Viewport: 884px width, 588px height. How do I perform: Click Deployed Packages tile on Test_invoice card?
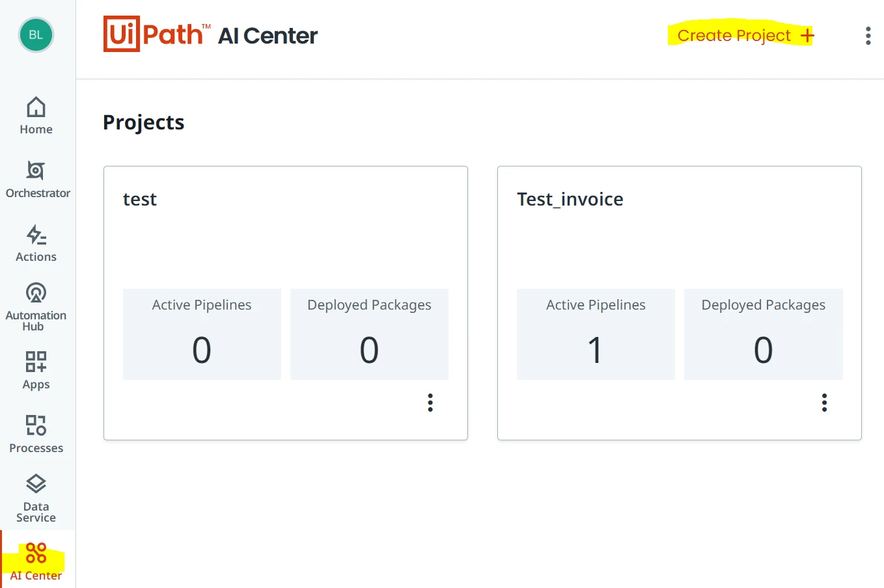[764, 334]
